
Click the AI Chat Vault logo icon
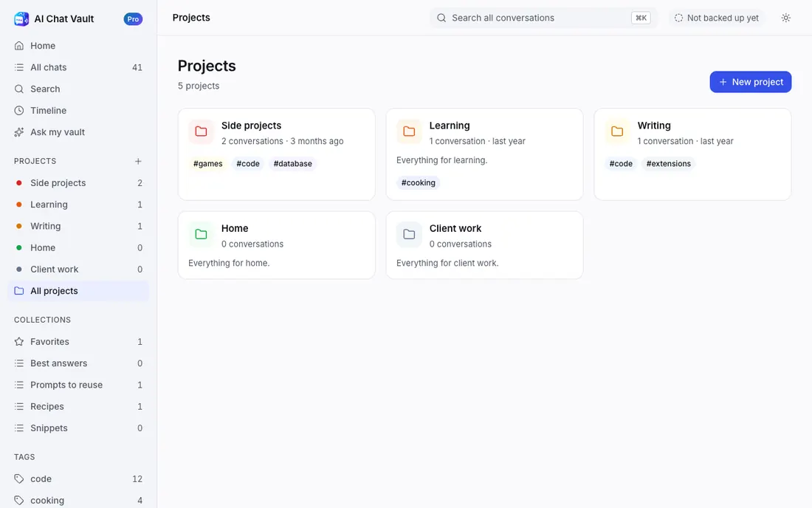(x=21, y=18)
